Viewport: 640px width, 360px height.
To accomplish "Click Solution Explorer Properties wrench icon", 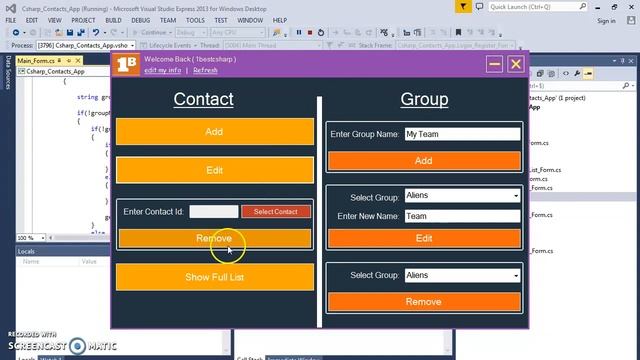I will 577,73.
